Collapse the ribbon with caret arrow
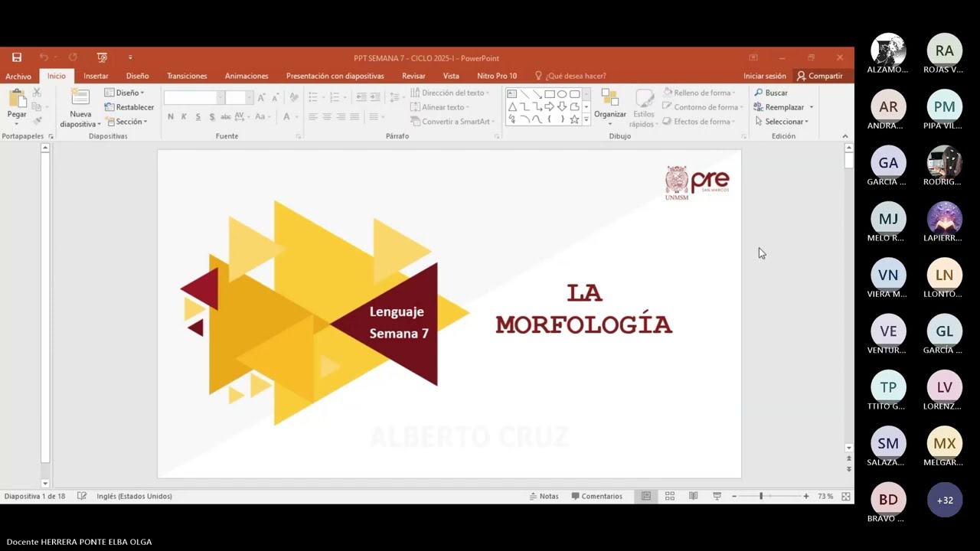This screenshot has width=980, height=551. pos(845,136)
